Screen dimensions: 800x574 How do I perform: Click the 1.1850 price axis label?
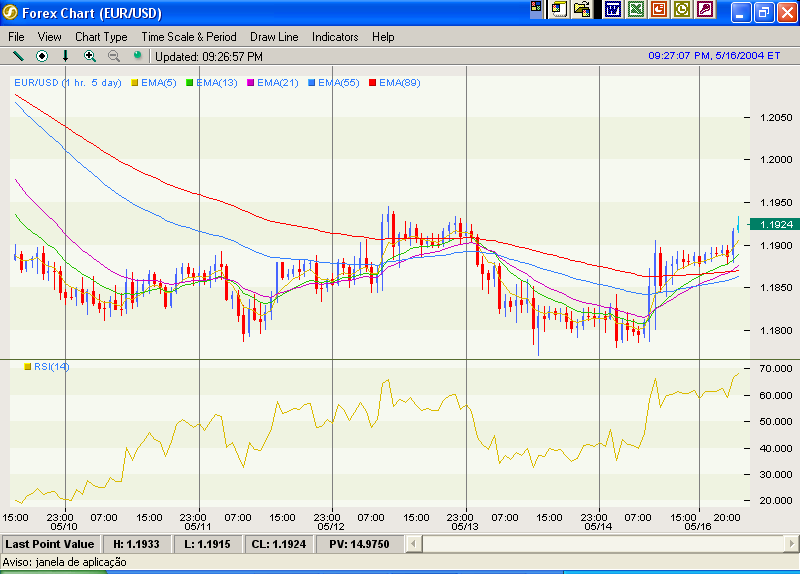click(x=776, y=288)
